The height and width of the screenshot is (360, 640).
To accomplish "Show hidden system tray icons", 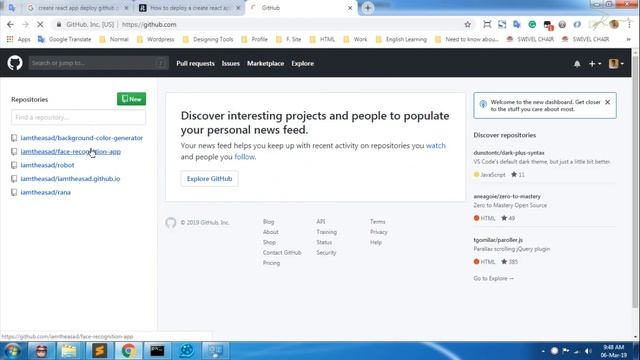I will click(543, 351).
